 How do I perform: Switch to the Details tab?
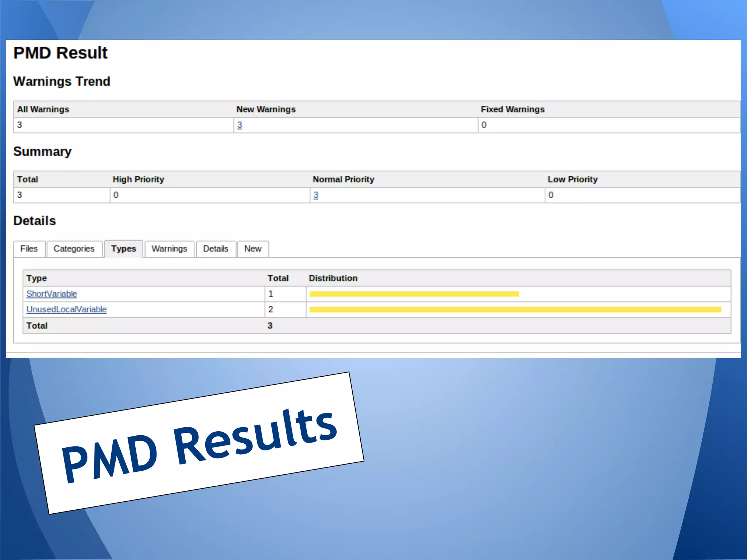[x=216, y=249]
